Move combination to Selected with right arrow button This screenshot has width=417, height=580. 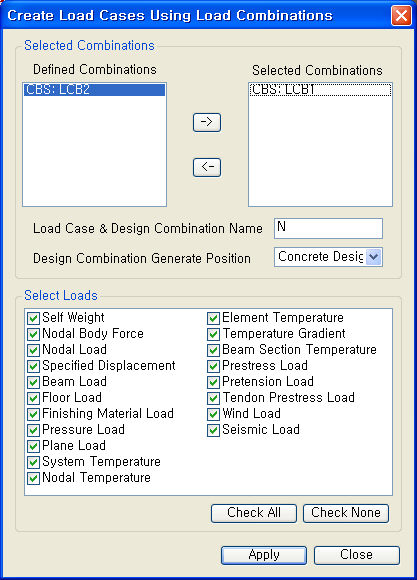pos(207,122)
